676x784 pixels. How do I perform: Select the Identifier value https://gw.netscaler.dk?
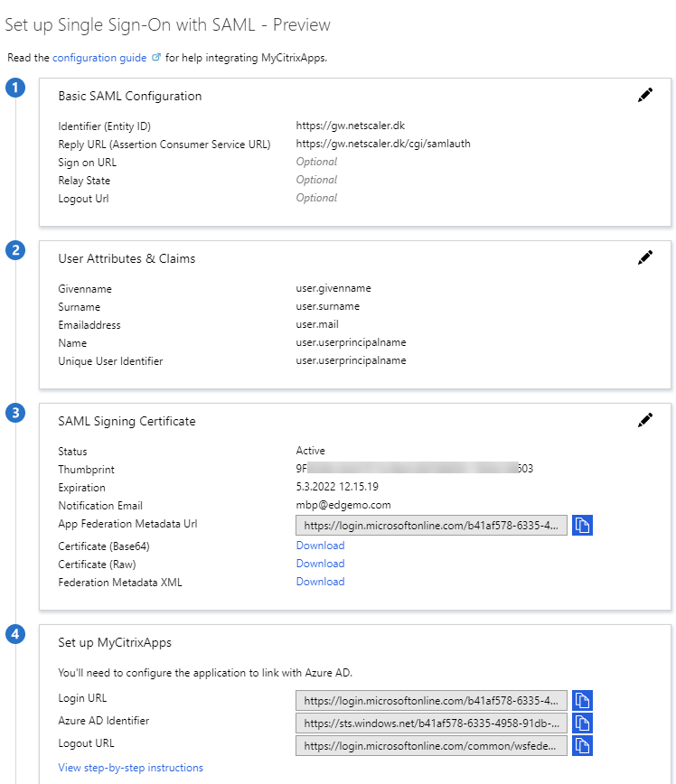351,126
